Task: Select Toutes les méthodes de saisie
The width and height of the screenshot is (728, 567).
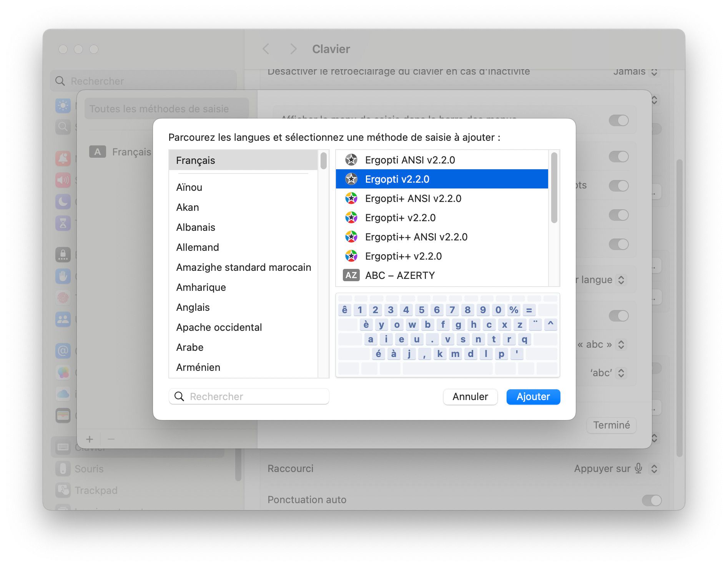Action: pyautogui.click(x=159, y=109)
